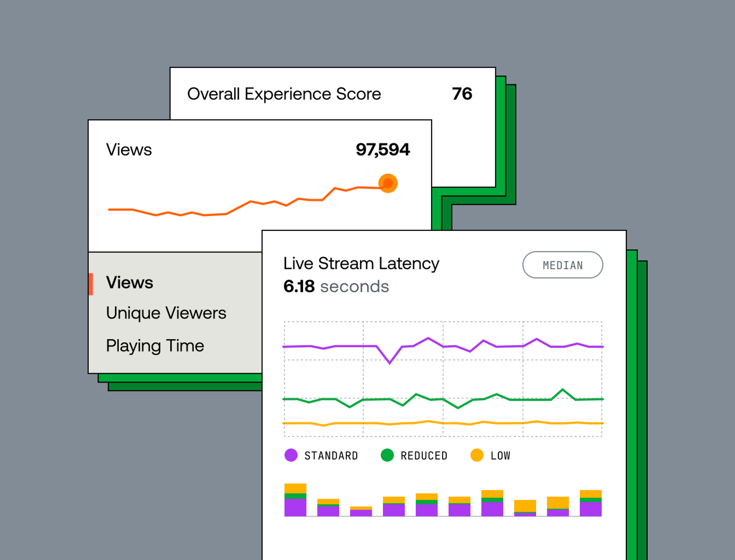Click the 76 score value

coord(462,94)
